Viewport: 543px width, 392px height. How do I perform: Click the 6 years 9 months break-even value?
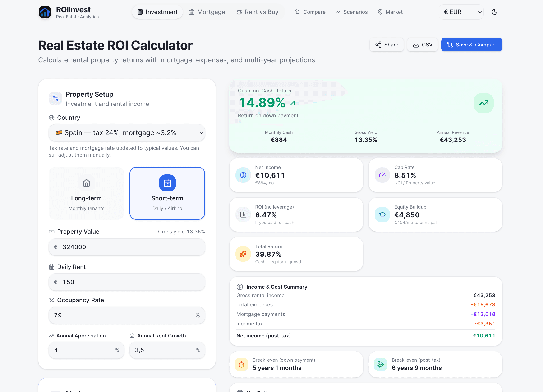417,368
